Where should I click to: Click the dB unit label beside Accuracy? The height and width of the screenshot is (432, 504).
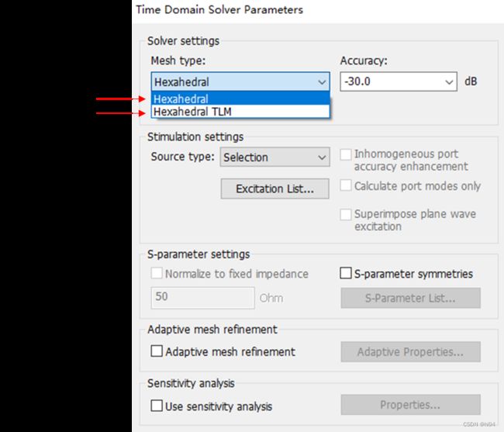point(471,81)
